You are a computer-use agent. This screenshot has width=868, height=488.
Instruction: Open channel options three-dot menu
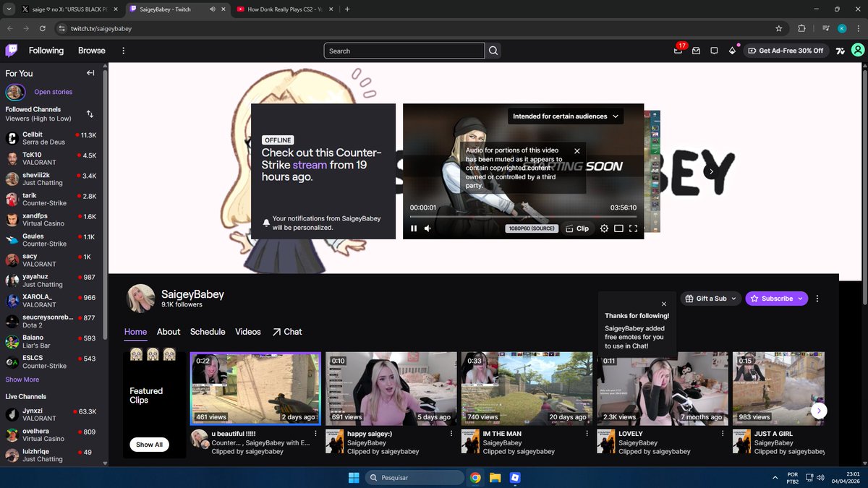(x=817, y=299)
